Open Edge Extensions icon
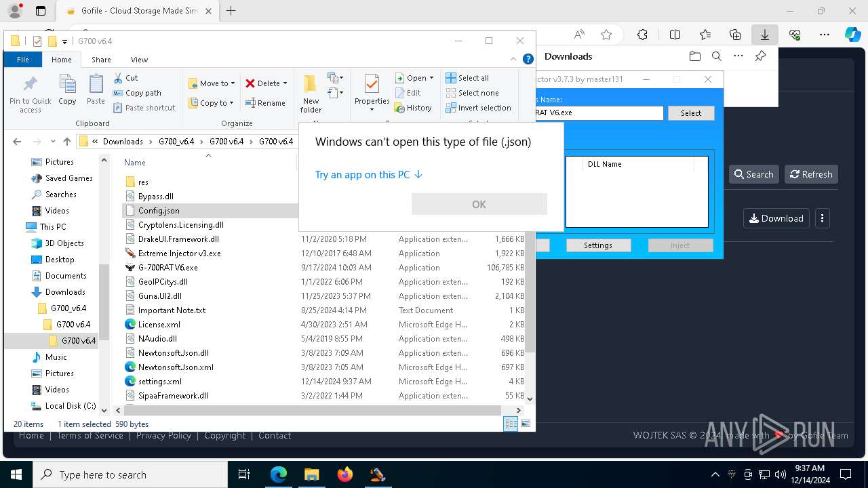The width and height of the screenshot is (868, 488). click(x=642, y=35)
